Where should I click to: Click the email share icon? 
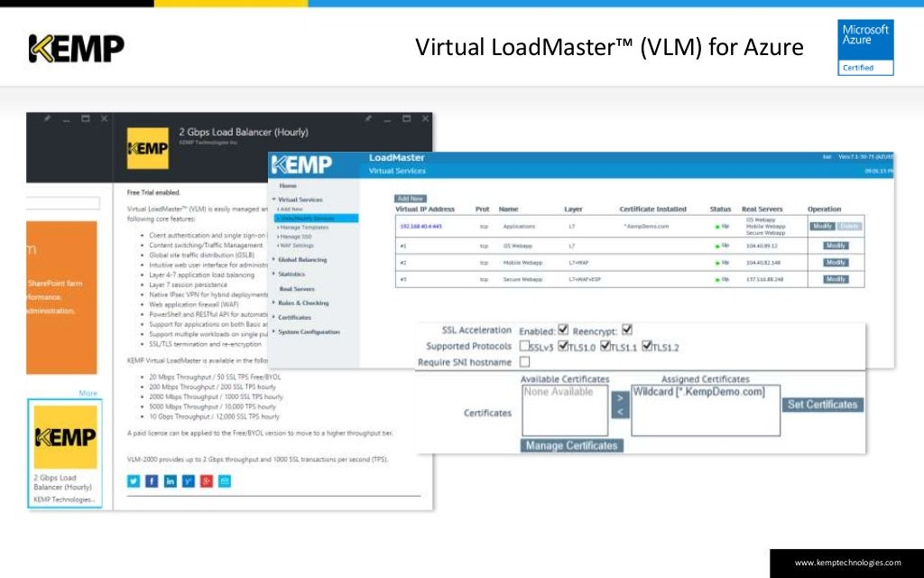pyautogui.click(x=225, y=481)
